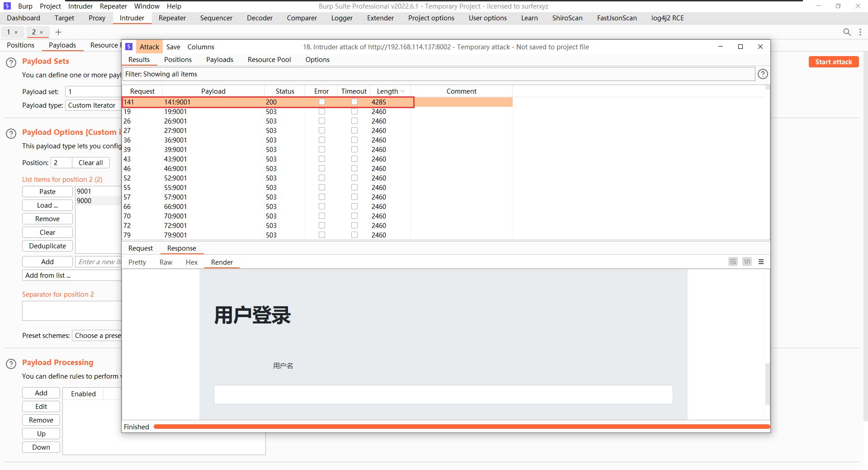Open help for Payload Processing section
The width and height of the screenshot is (868, 470).
coord(11,364)
